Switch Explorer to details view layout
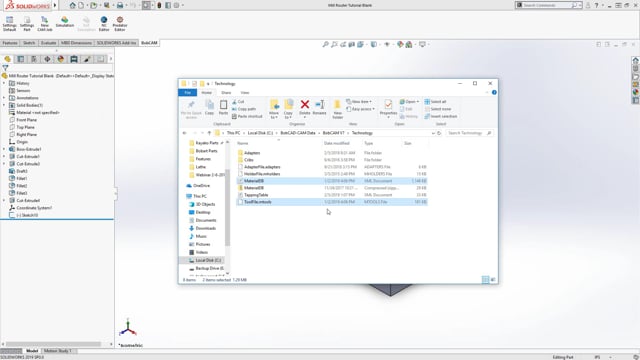Screen dimensions: 640x360 tap(485, 280)
